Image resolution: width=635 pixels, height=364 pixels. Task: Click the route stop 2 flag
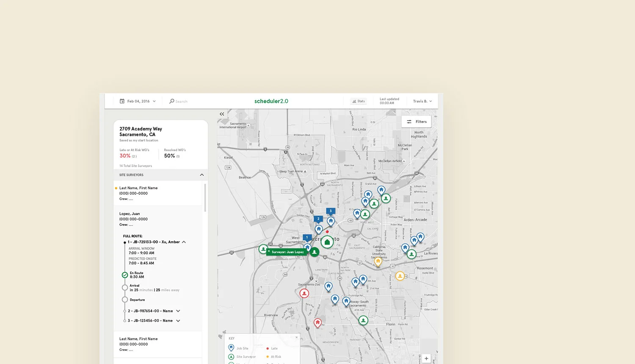click(x=318, y=219)
